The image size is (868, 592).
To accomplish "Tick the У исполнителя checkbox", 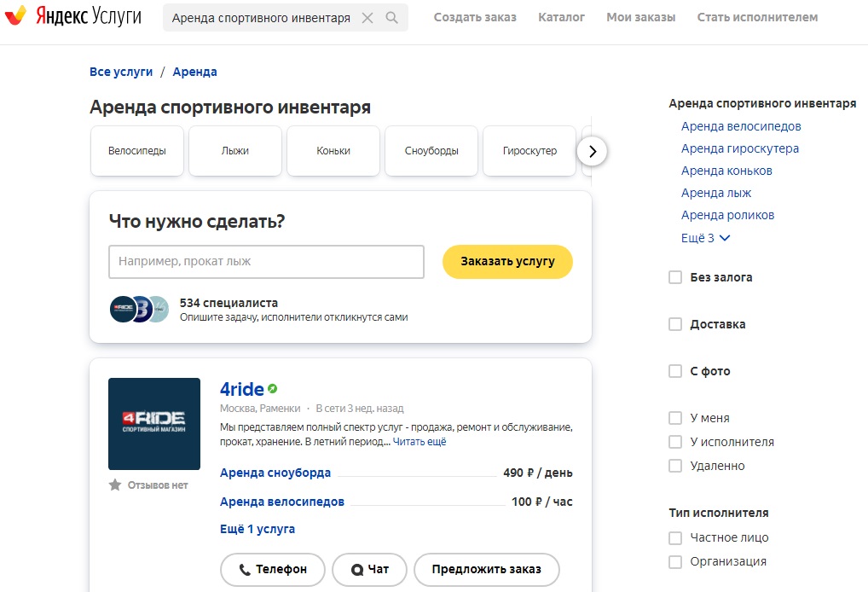I will coord(675,442).
